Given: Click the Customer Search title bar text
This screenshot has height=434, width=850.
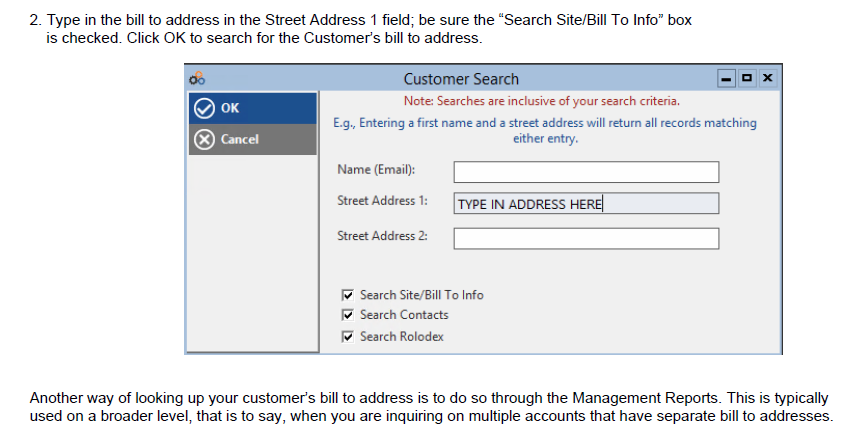Looking at the screenshot, I should pos(461,79).
